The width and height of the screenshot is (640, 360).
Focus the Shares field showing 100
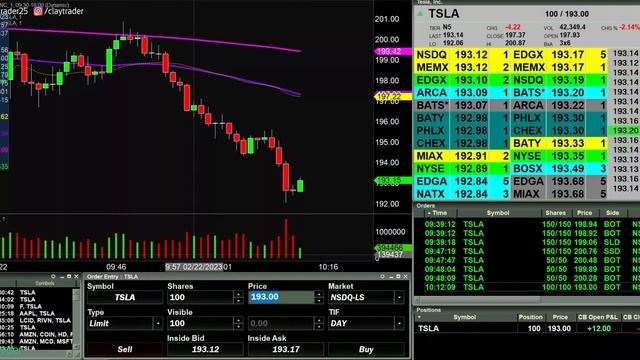201,297
